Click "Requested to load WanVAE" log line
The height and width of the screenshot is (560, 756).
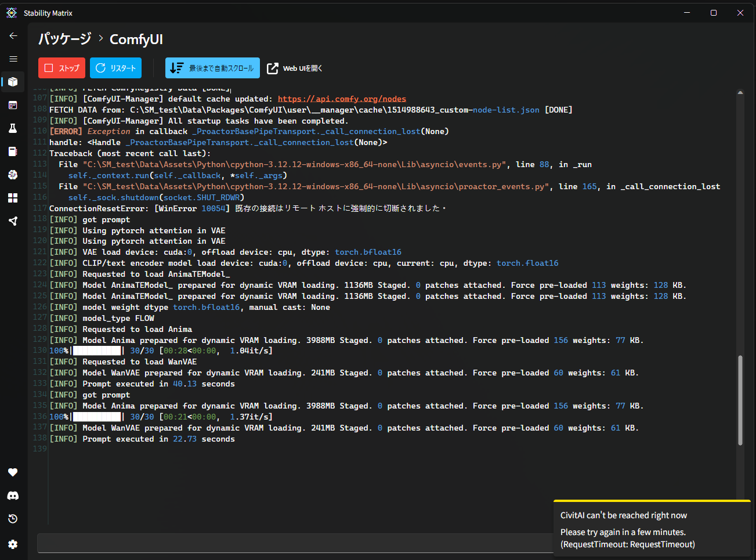coord(123,362)
